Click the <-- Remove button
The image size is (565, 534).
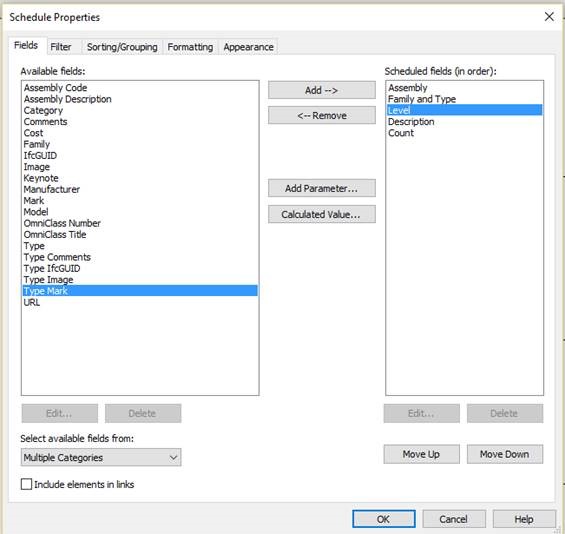pyautogui.click(x=321, y=115)
